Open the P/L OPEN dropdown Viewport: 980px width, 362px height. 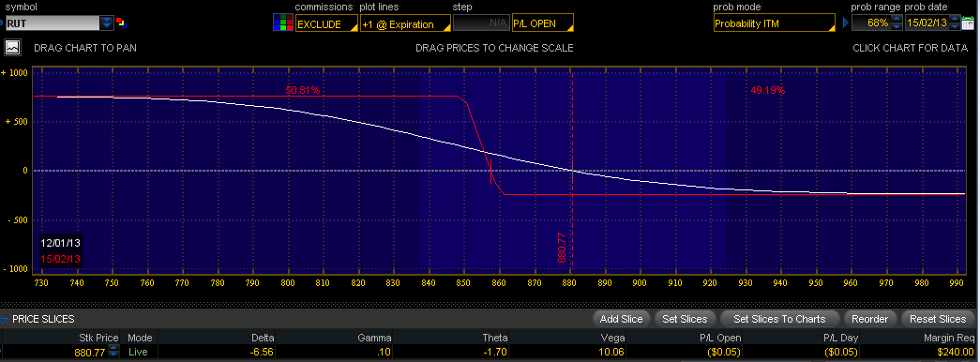[x=542, y=23]
